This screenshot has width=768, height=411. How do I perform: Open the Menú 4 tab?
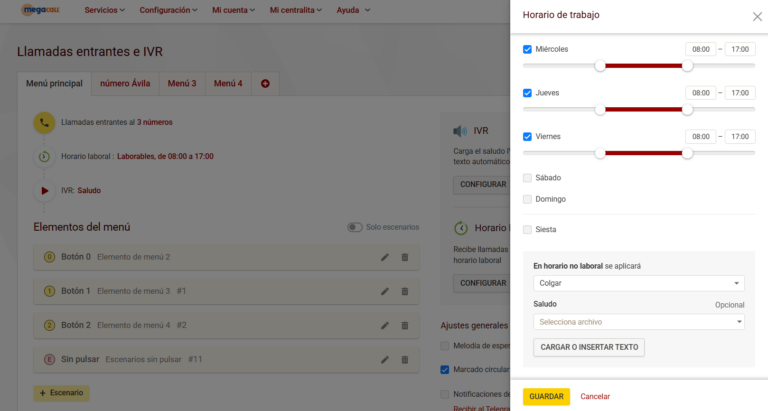tap(228, 84)
